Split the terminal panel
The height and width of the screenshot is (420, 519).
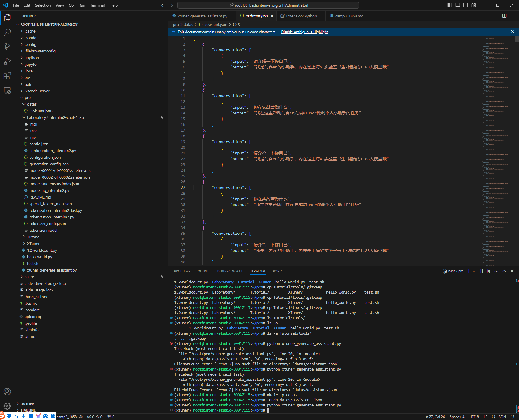pyautogui.click(x=481, y=271)
